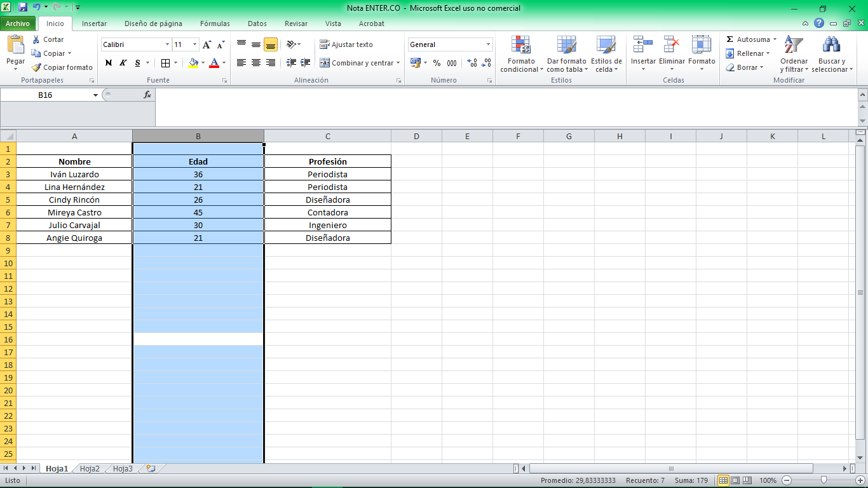
Task: Click the Cortar scissors button
Action: coord(48,39)
